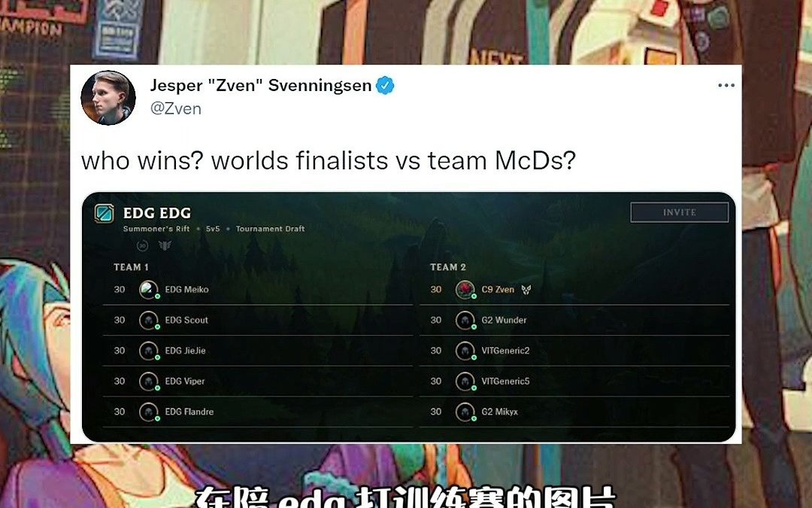Select C9 Zven's rose summoner icon
The image size is (812, 508).
pos(465,289)
